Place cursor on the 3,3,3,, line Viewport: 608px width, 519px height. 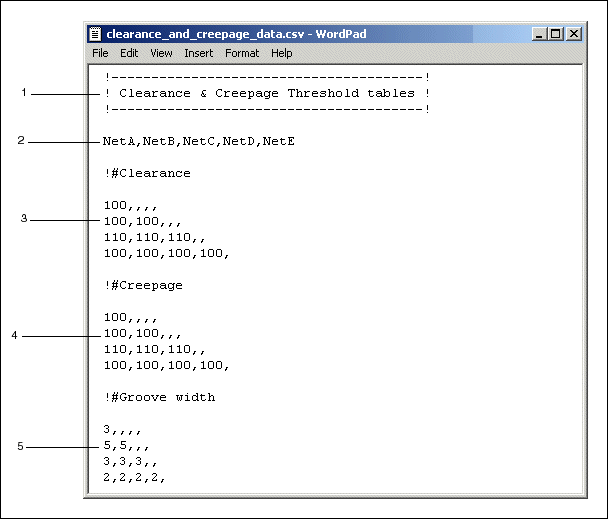click(x=130, y=462)
